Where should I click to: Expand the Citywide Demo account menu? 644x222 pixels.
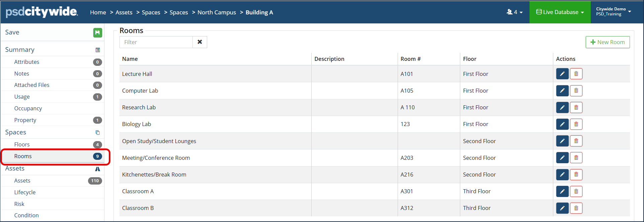coord(613,12)
